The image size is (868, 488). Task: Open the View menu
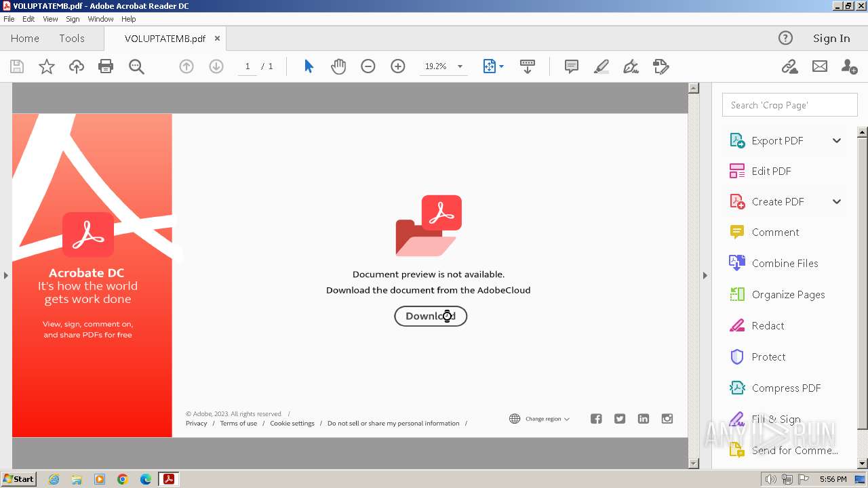tap(50, 19)
